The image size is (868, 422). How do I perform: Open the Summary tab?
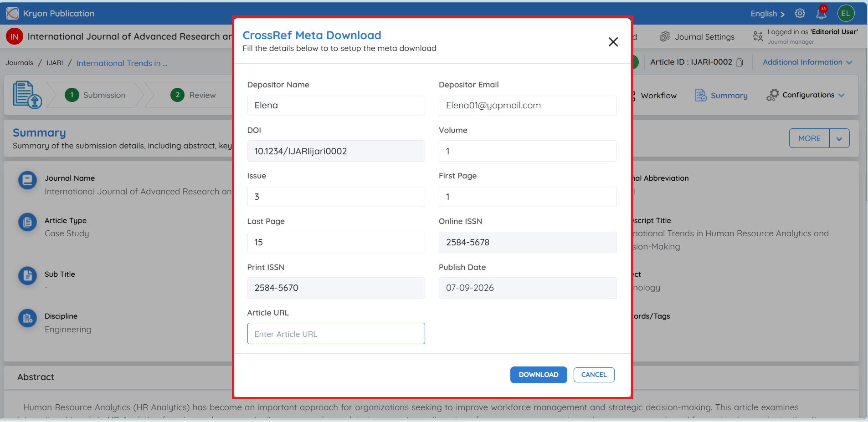coord(721,96)
